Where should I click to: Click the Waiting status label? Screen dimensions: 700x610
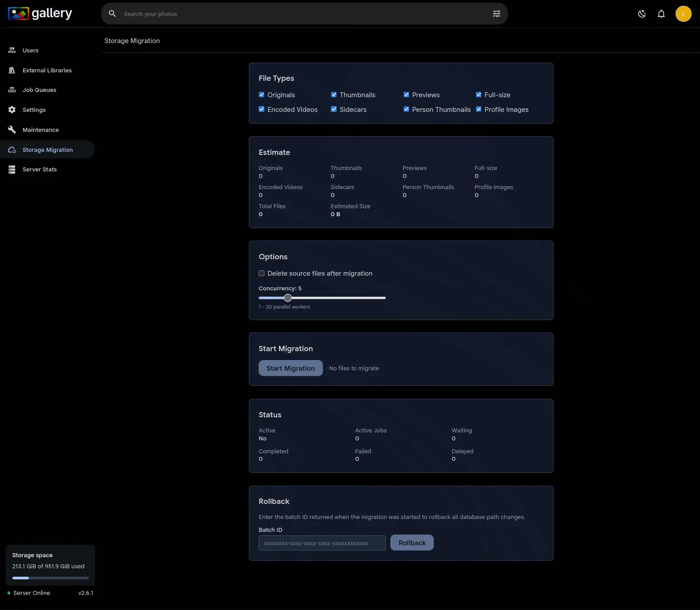coord(462,430)
